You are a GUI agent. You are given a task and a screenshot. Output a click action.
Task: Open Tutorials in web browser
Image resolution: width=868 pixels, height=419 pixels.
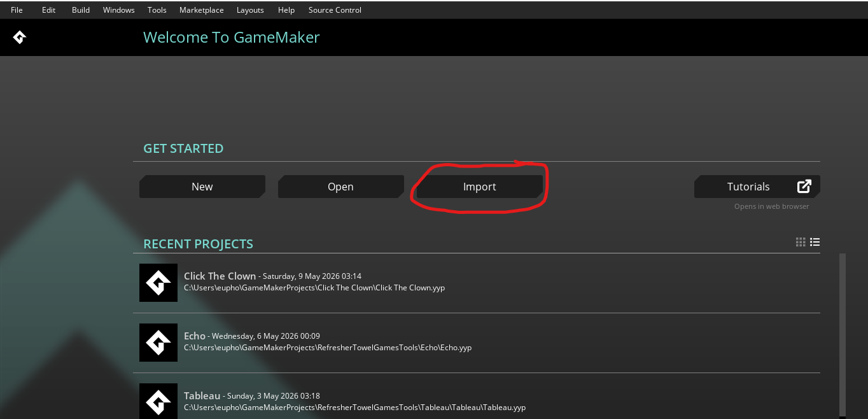pos(757,187)
